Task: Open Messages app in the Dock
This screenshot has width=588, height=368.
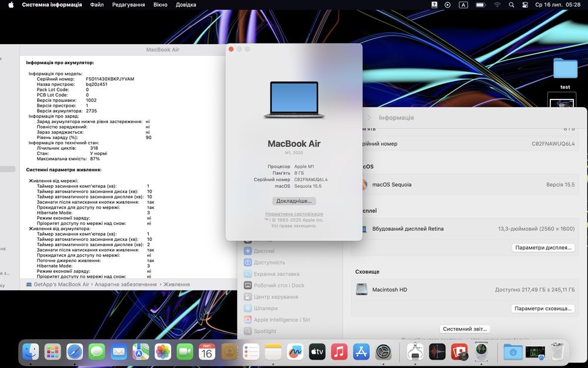Action: tap(97, 352)
